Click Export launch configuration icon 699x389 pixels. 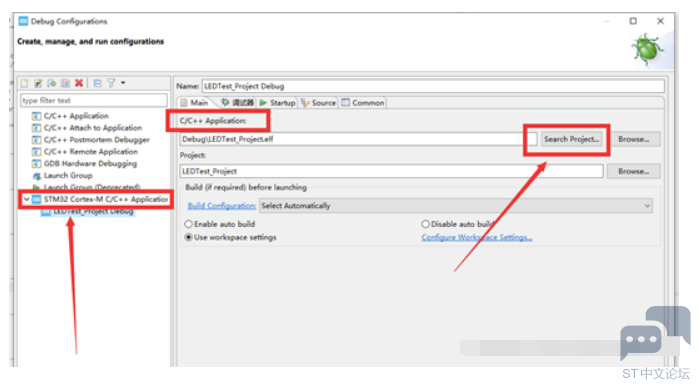coord(52,83)
